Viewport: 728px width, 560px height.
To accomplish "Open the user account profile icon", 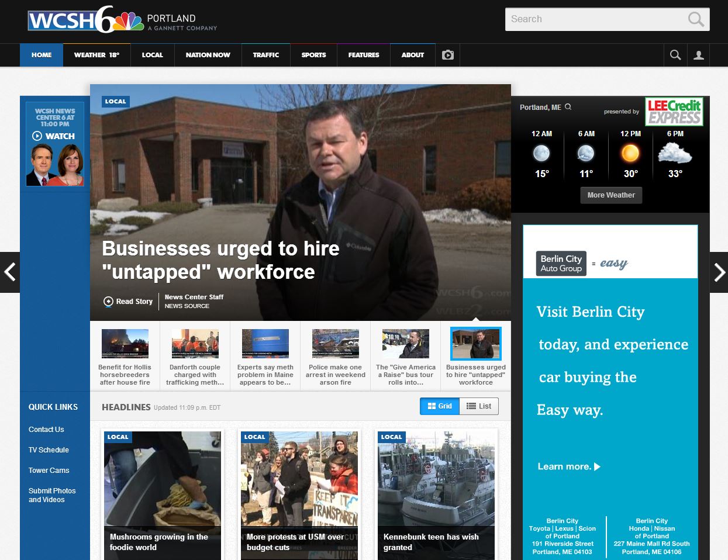I will [698, 55].
